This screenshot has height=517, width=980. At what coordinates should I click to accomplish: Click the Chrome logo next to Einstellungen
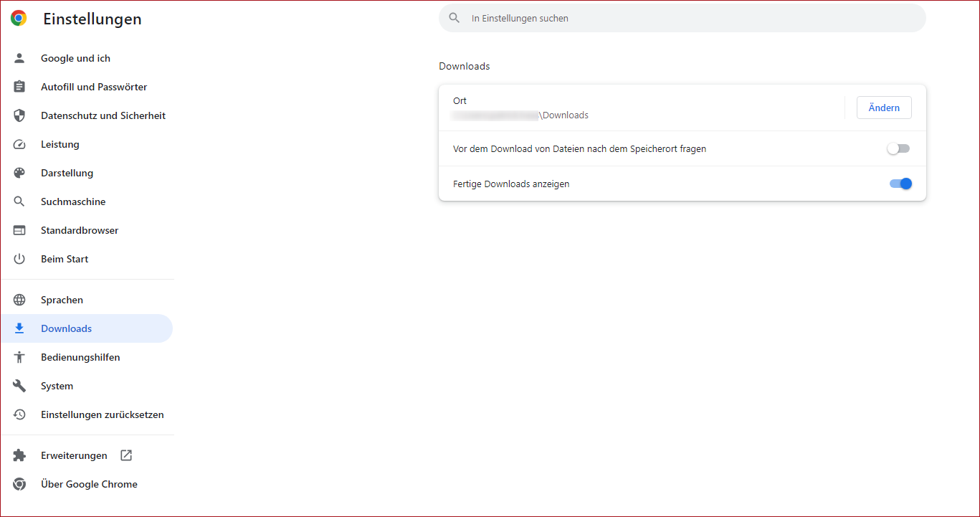click(18, 18)
